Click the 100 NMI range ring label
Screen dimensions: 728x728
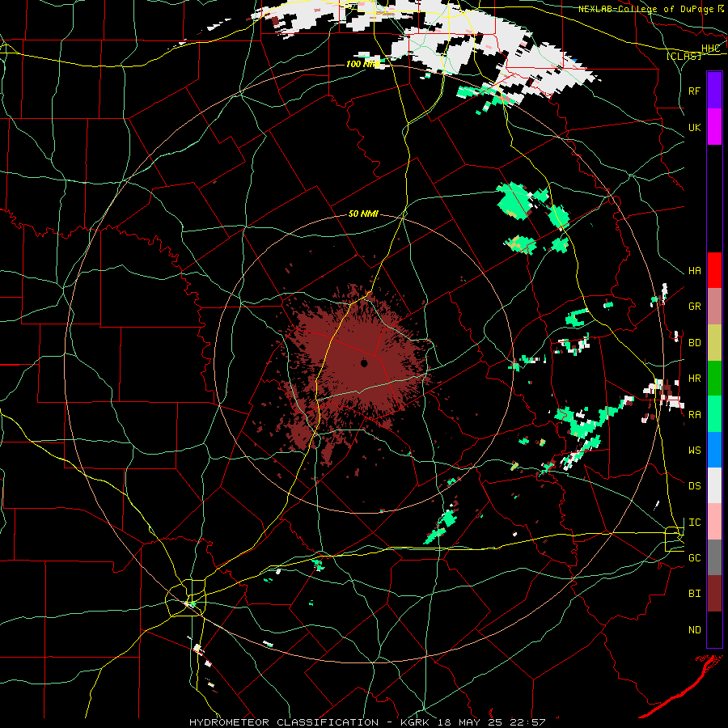click(x=363, y=64)
